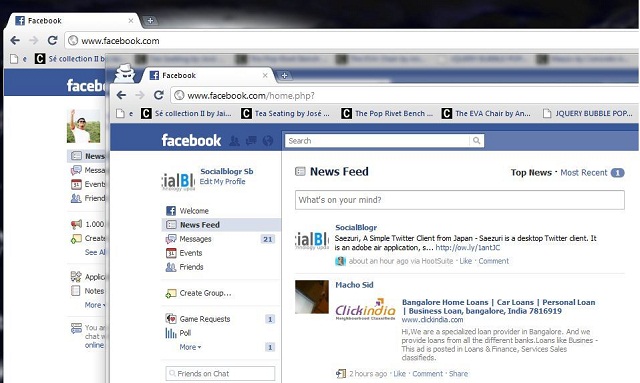Click the front window's address bar

404,96
